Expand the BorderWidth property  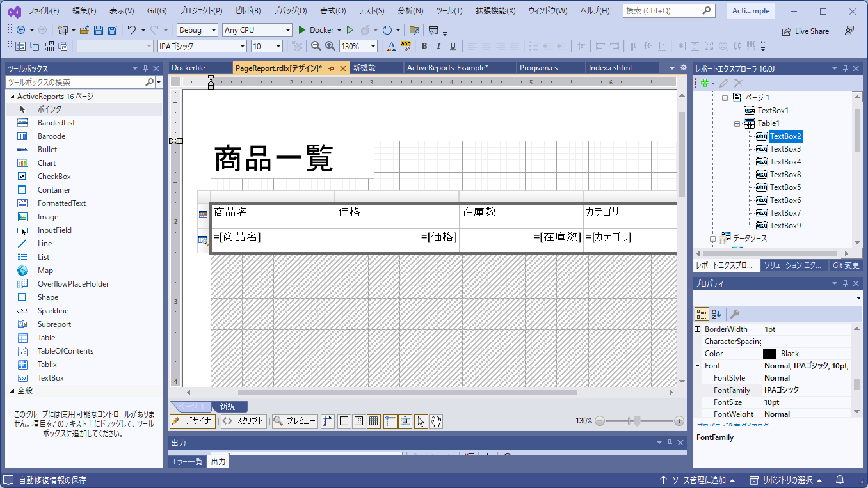698,329
